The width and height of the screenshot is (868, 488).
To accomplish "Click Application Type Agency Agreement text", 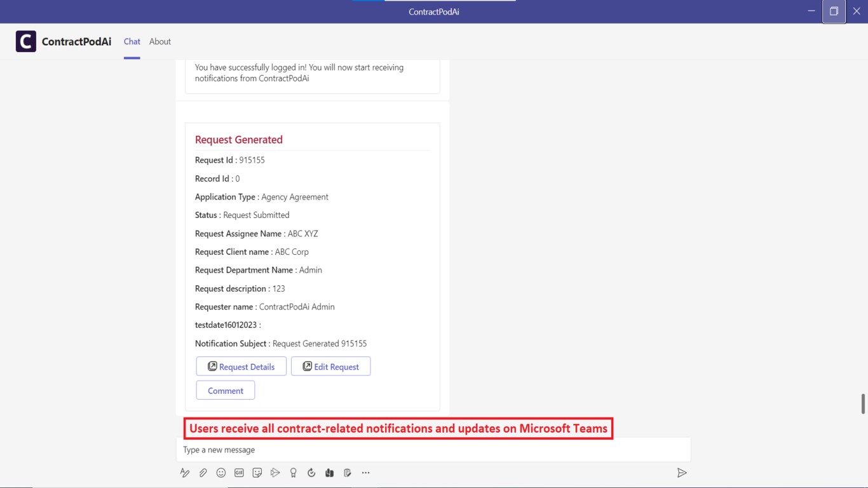I will (262, 197).
